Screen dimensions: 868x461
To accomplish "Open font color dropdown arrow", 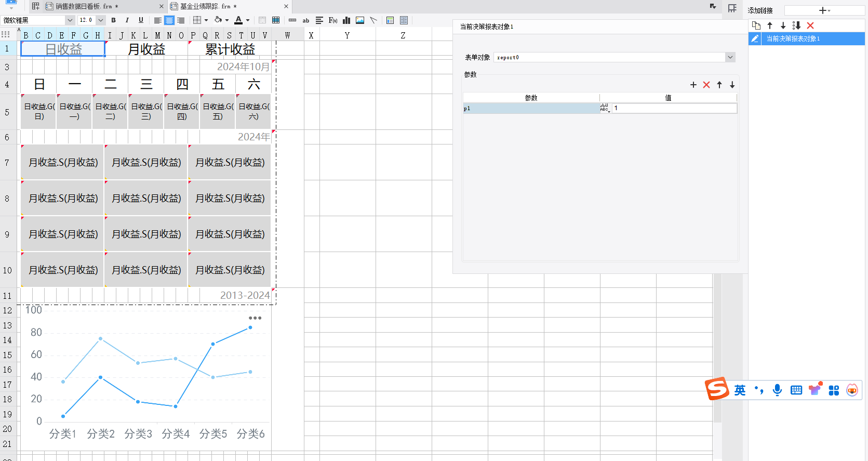I will click(248, 20).
